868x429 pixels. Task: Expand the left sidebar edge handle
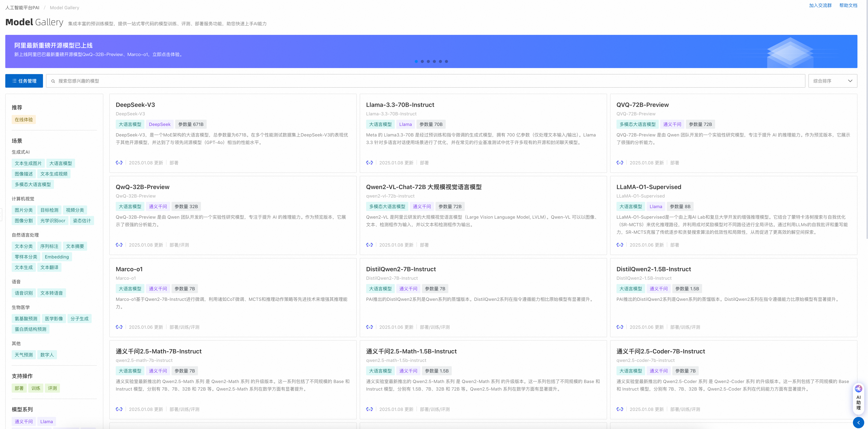1,214
